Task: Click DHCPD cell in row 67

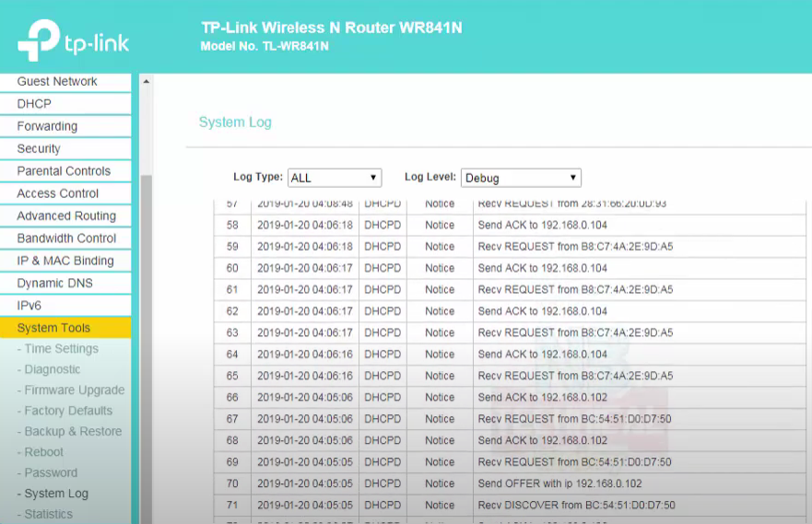Action: 382,419
